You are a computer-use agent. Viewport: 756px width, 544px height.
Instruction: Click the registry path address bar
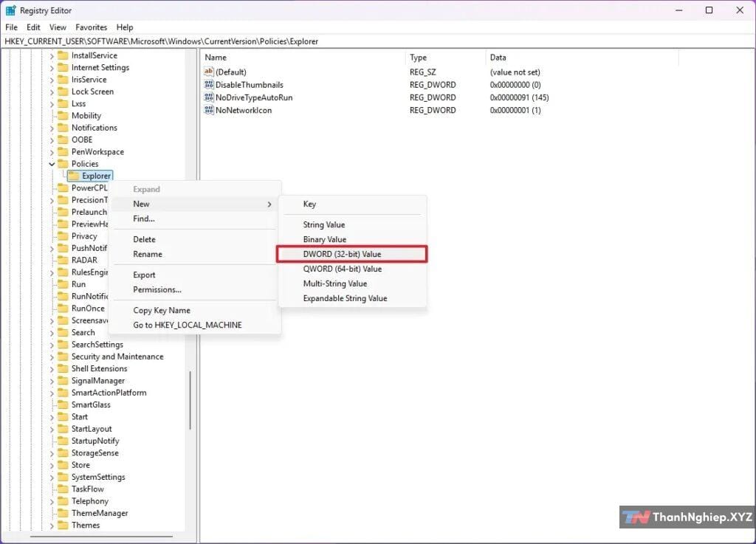pyautogui.click(x=378, y=41)
